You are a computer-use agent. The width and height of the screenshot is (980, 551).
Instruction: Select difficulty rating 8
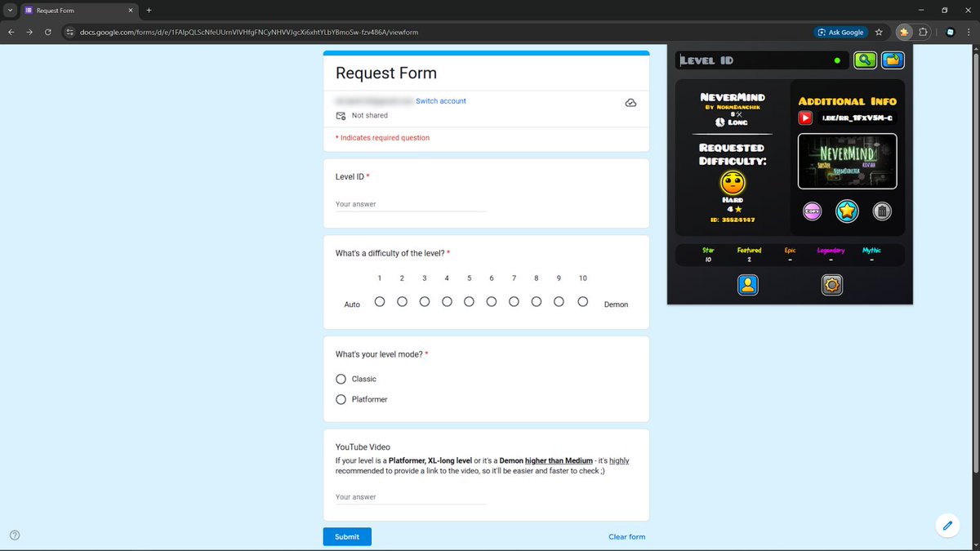click(x=537, y=301)
